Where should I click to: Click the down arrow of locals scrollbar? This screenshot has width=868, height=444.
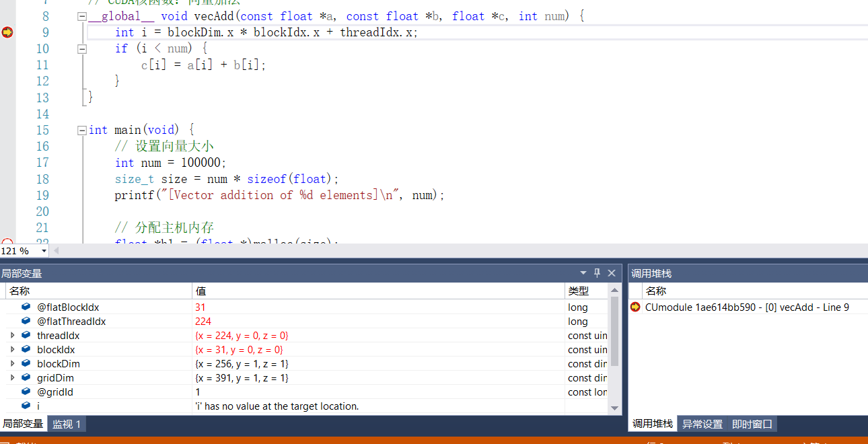(x=614, y=408)
